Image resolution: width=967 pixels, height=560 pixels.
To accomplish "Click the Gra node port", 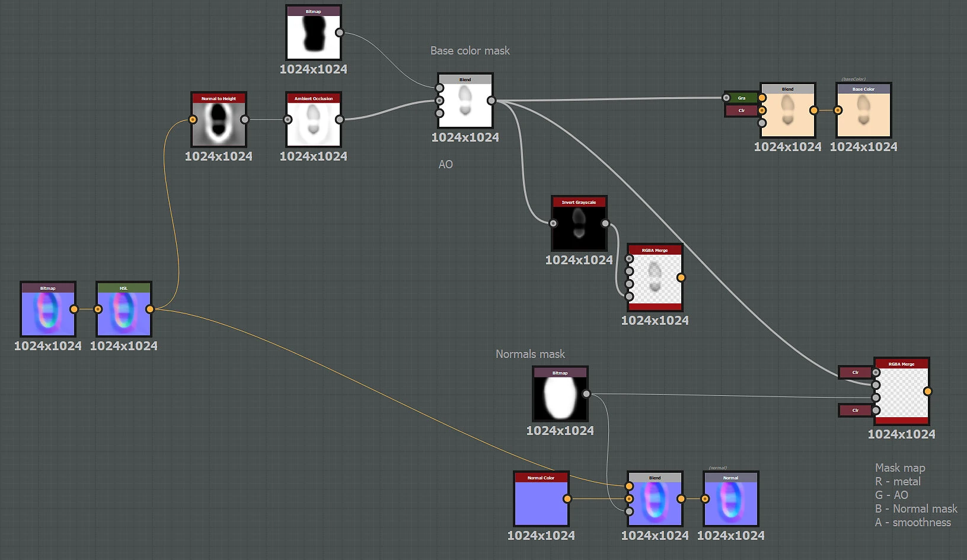I will (727, 98).
